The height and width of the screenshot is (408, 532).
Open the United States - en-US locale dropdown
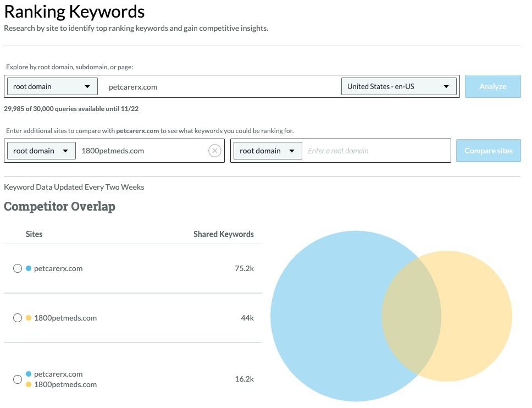(399, 86)
